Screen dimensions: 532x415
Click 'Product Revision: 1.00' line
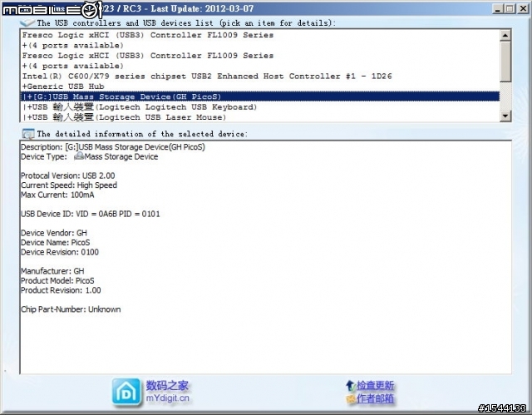[61, 290]
